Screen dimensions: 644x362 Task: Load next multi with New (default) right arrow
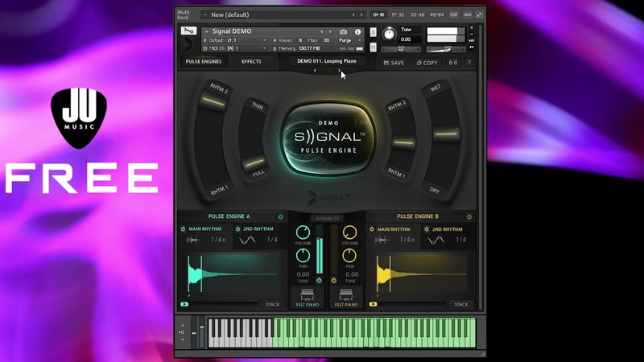pos(361,14)
